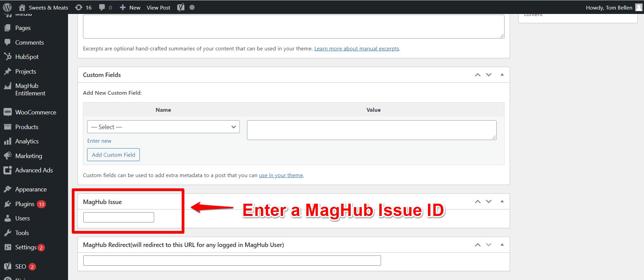Collapse the MagHub Redirect panel
Screen dimensions: 644x280
(x=502, y=245)
